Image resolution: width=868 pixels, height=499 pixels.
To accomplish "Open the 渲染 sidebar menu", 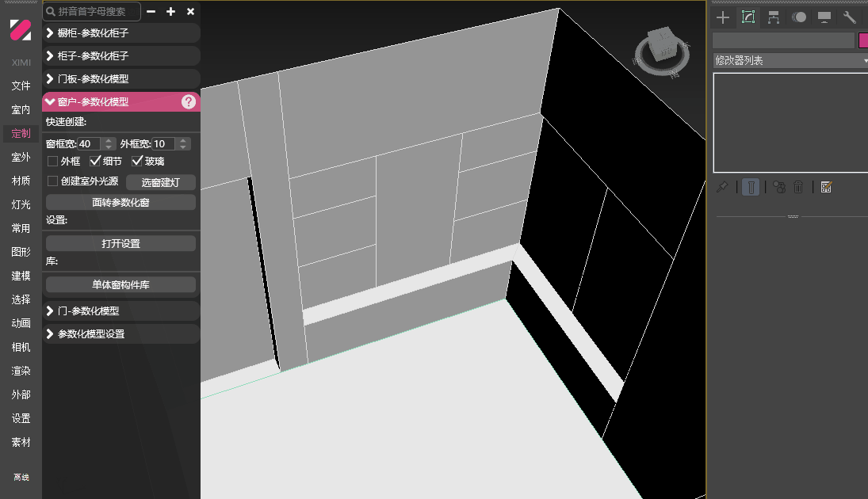I will tap(21, 371).
